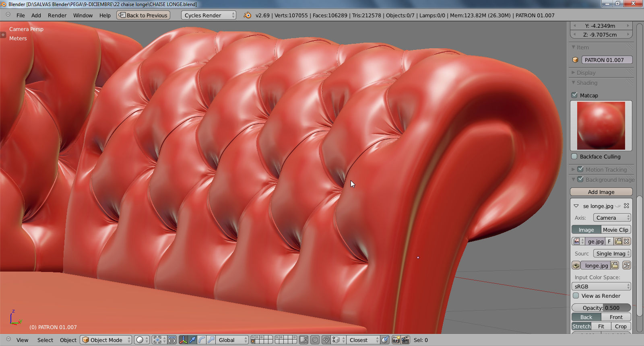Open the sRGB color space dropdown

[601, 286]
